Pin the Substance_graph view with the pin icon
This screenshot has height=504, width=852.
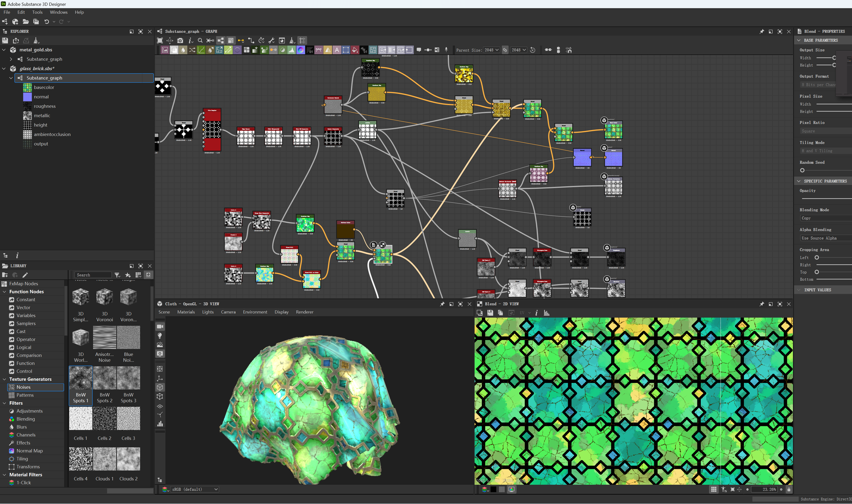pyautogui.click(x=761, y=31)
